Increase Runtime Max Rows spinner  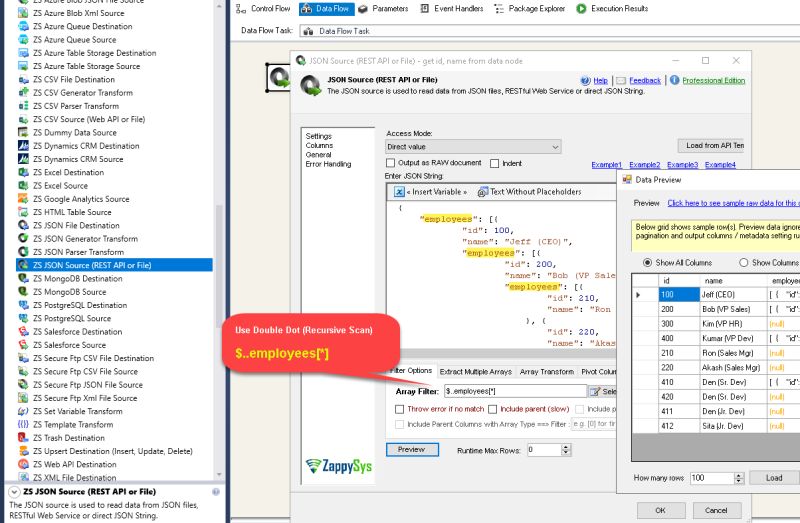[565, 447]
